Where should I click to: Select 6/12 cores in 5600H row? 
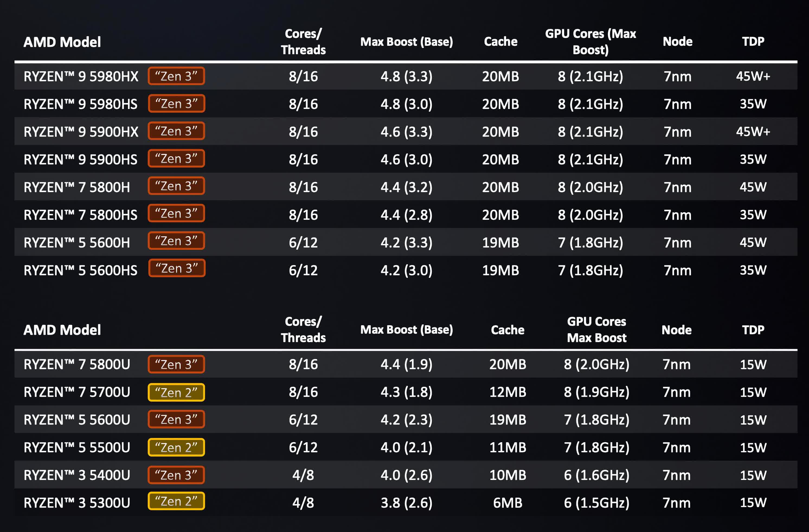coord(303,243)
